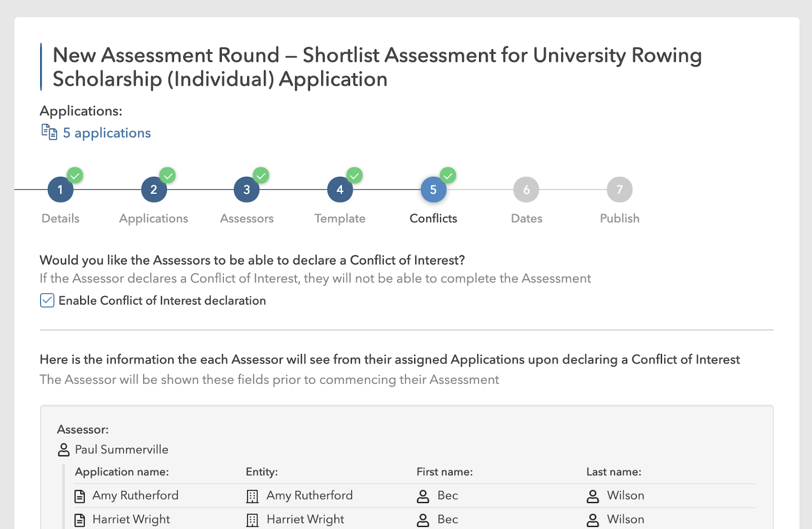Click building icon for Amy Rutherford entity
The height and width of the screenshot is (529, 812).
pos(252,496)
